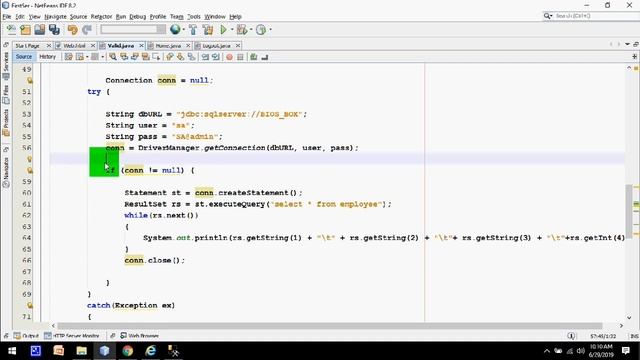640x360 pixels.
Task: Toggle Rectangular Selection in editor toolbar
Action: click(156, 57)
